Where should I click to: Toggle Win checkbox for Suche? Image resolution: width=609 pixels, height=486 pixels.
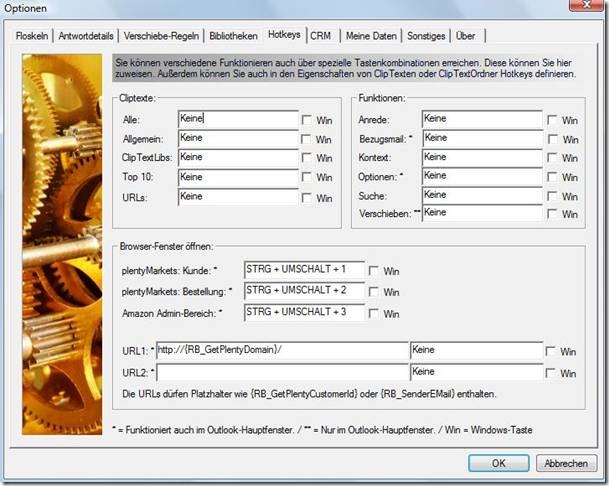click(552, 196)
